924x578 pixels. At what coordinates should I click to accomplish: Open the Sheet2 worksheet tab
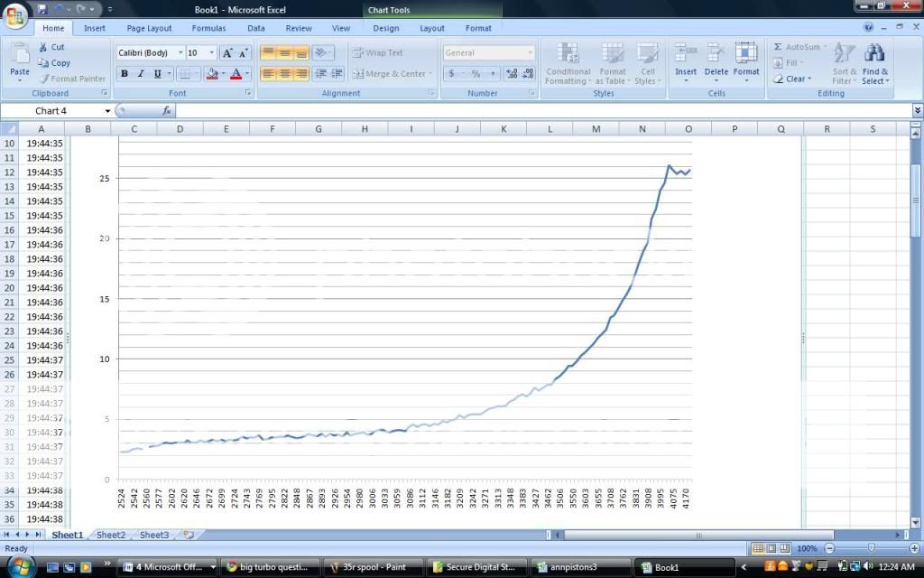click(x=111, y=535)
